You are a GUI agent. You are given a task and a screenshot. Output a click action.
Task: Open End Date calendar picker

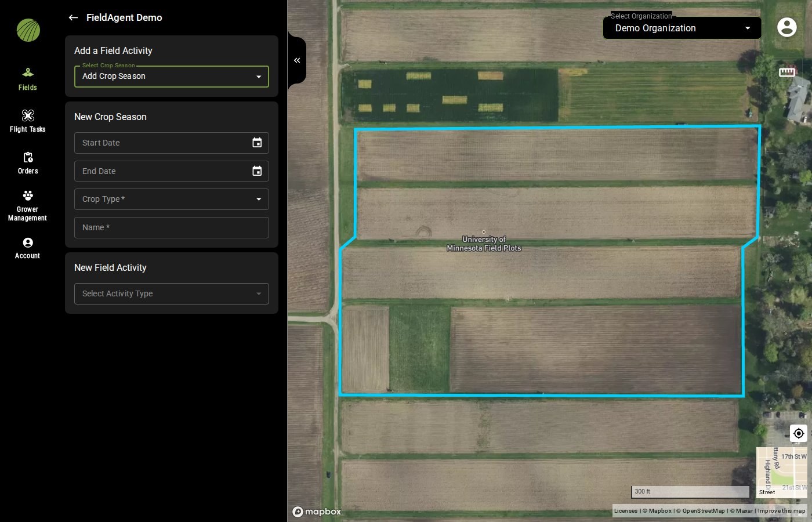pos(257,171)
